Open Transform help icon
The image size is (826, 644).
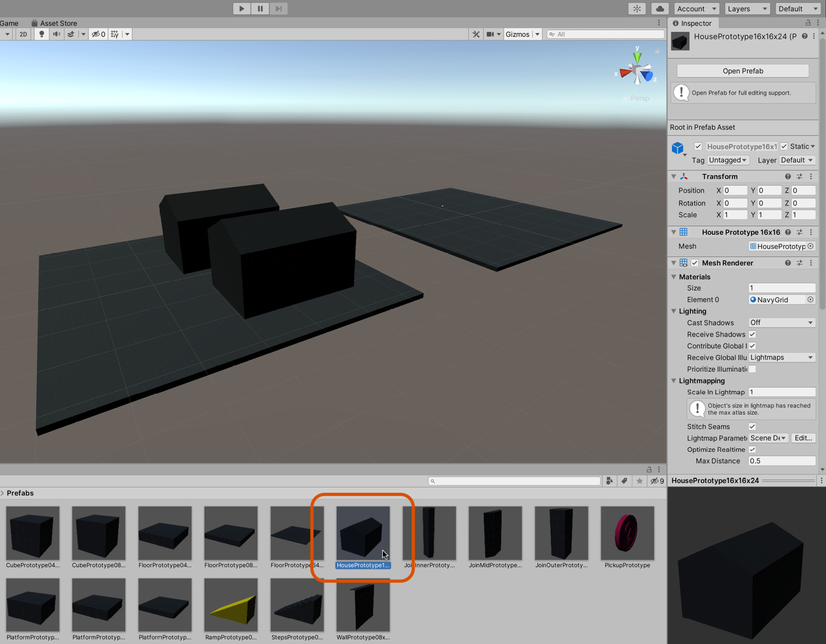[788, 176]
